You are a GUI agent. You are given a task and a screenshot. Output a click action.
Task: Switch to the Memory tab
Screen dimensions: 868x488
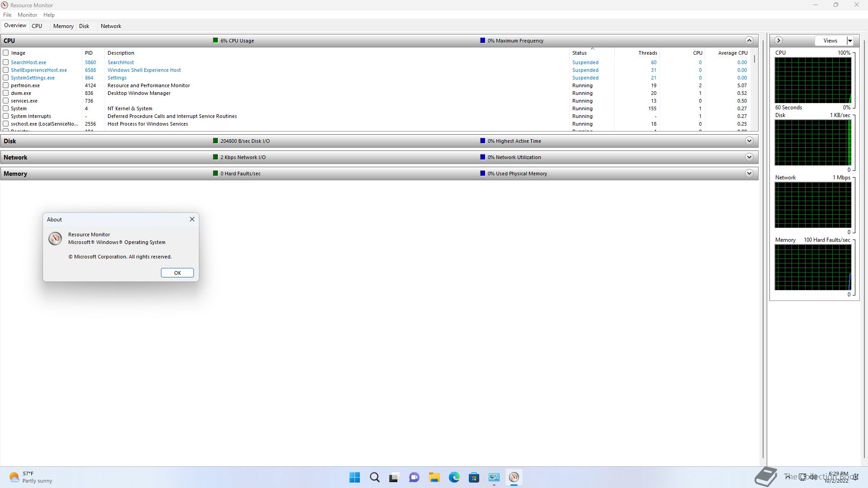tap(63, 26)
